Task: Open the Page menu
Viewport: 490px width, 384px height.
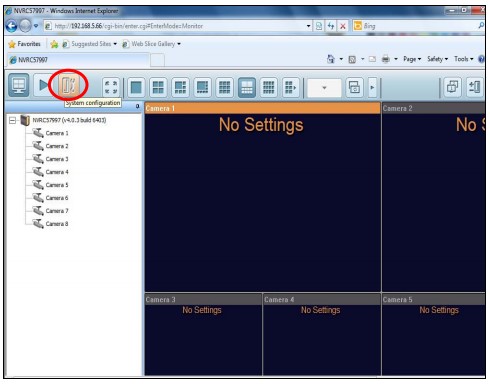Action: tap(412, 59)
